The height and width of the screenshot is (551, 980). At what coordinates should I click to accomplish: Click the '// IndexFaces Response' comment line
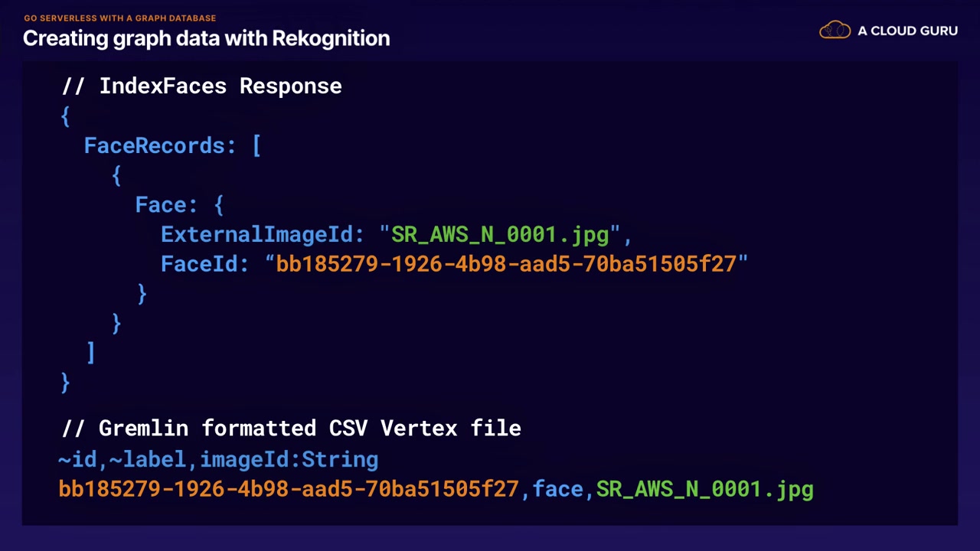pos(201,86)
